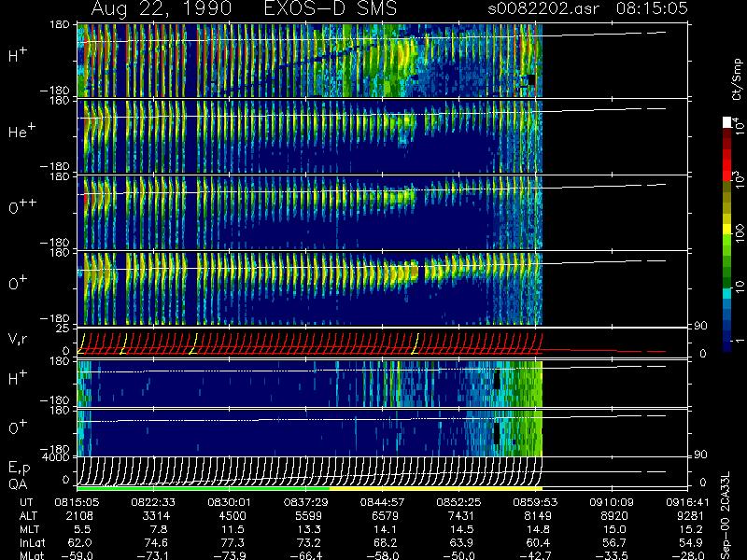
Task: Click the green QA quality bar segment
Action: coord(203,488)
